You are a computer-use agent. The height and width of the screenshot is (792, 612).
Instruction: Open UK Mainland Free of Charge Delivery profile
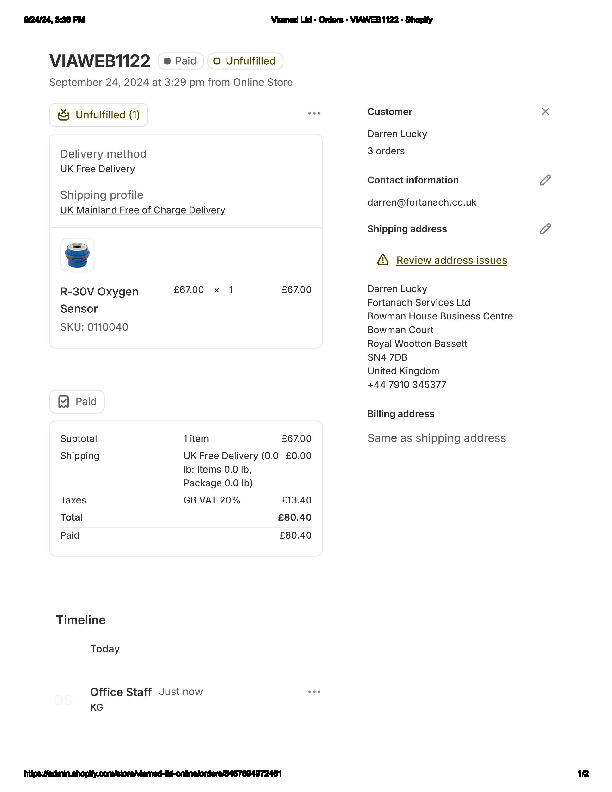tap(142, 210)
